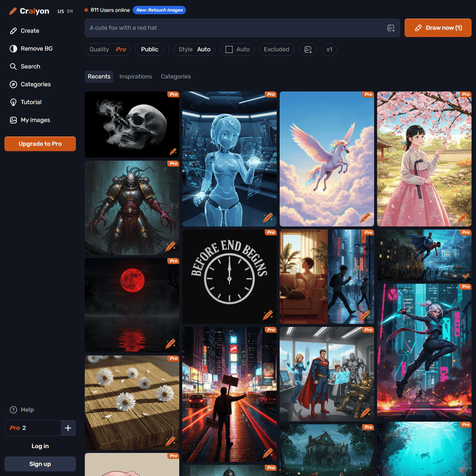Viewport: 476px width, 476px height.
Task: Click the add image icon below the prompt
Action: click(308, 49)
